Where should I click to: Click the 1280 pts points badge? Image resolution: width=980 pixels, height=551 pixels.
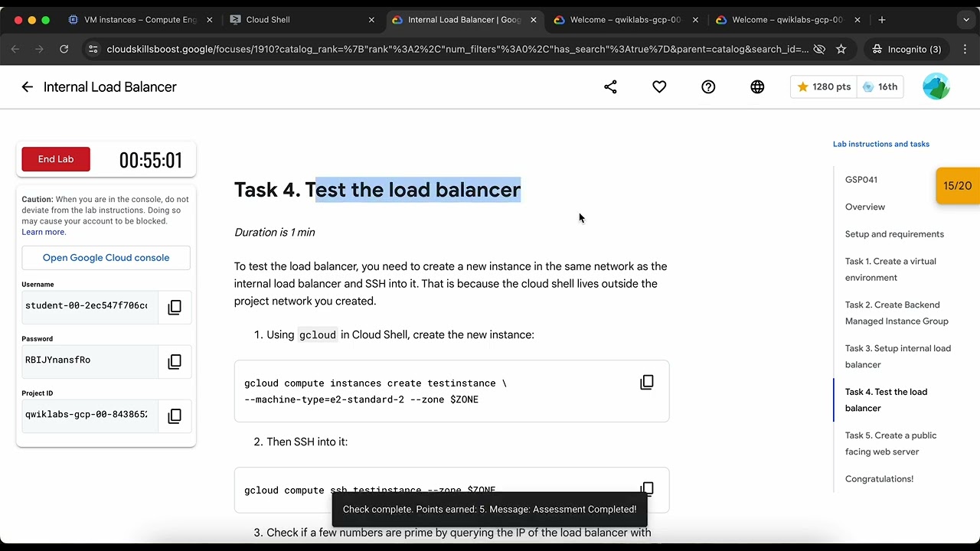tap(823, 87)
